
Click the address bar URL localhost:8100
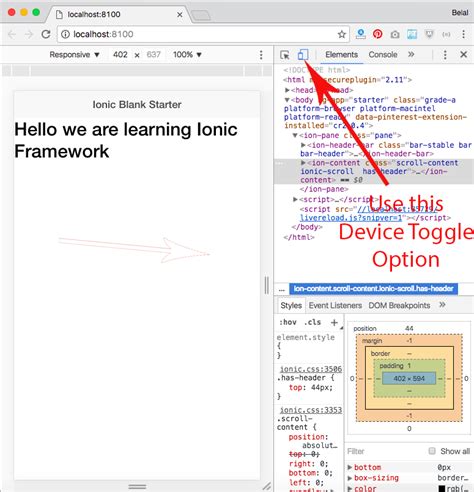click(103, 34)
